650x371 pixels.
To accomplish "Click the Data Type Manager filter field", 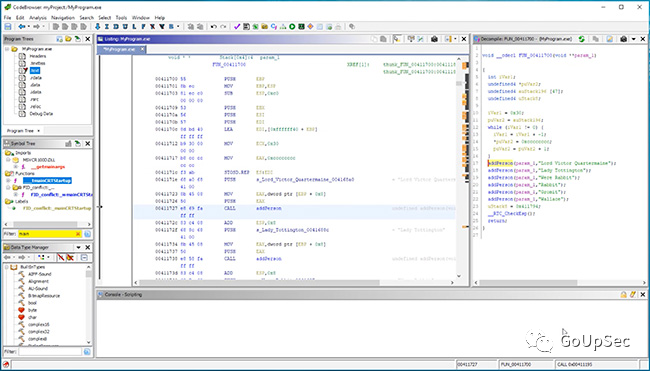I will point(50,352).
